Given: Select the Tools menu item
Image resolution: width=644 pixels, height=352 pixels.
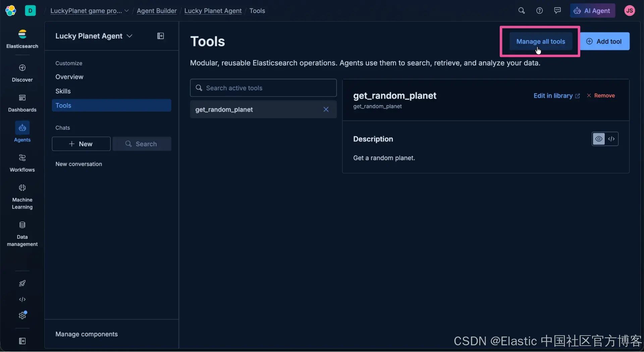Looking at the screenshot, I should point(111,105).
